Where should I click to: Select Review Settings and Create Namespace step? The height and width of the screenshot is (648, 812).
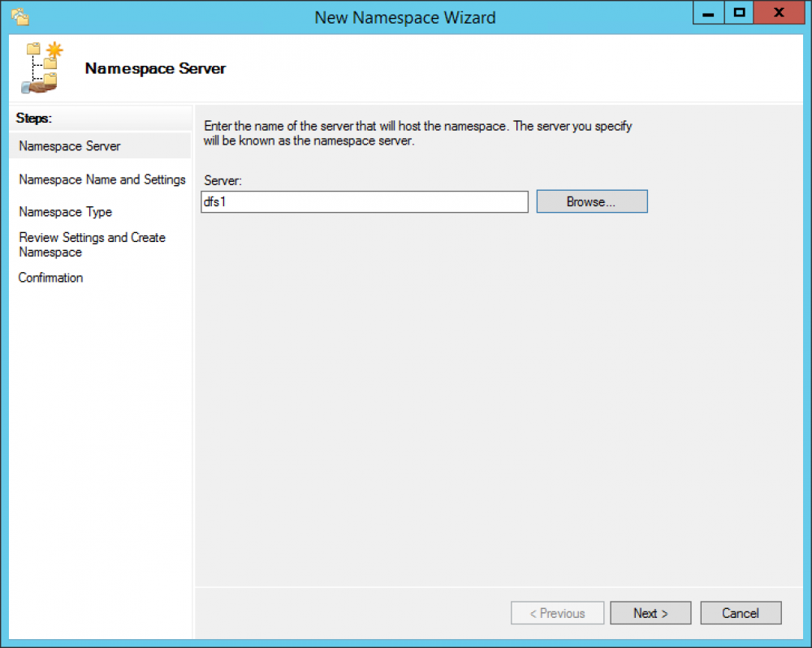92,244
